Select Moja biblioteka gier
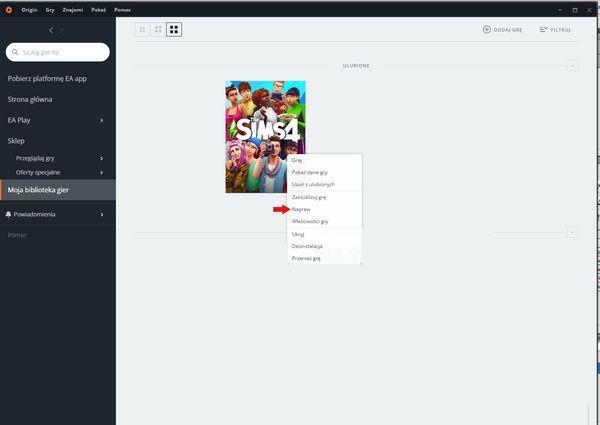Screen dimensions: 600x425 (x=58, y=190)
